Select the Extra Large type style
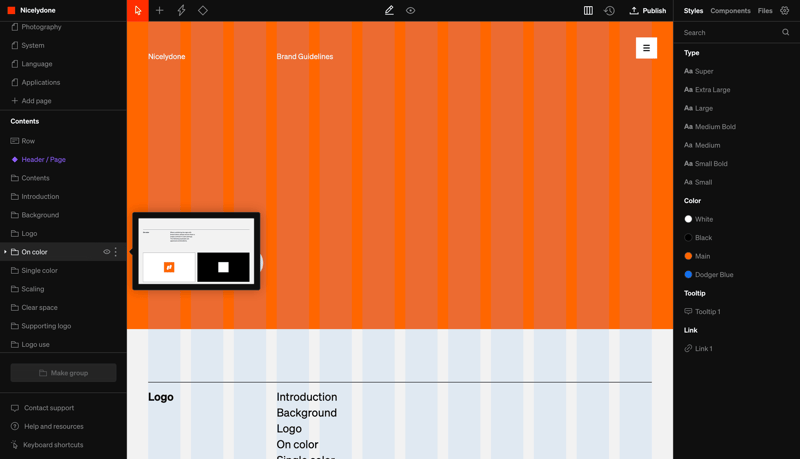This screenshot has width=800, height=459. [x=707, y=90]
